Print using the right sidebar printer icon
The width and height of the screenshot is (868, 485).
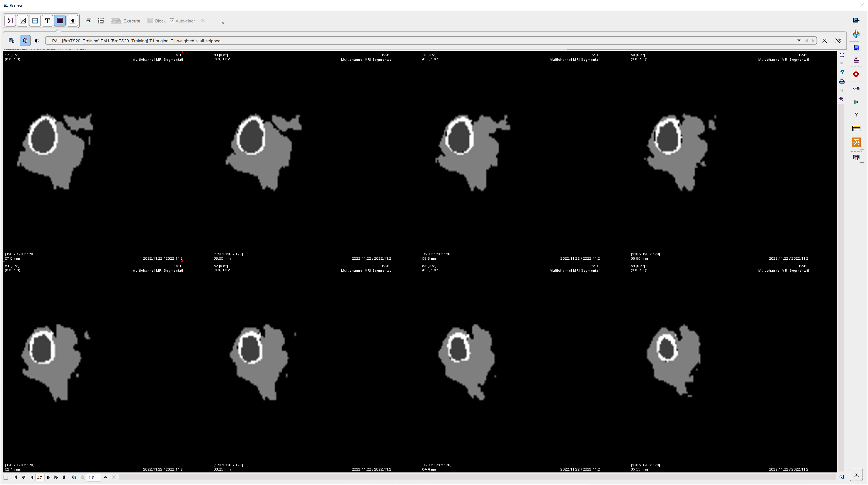coord(856,61)
